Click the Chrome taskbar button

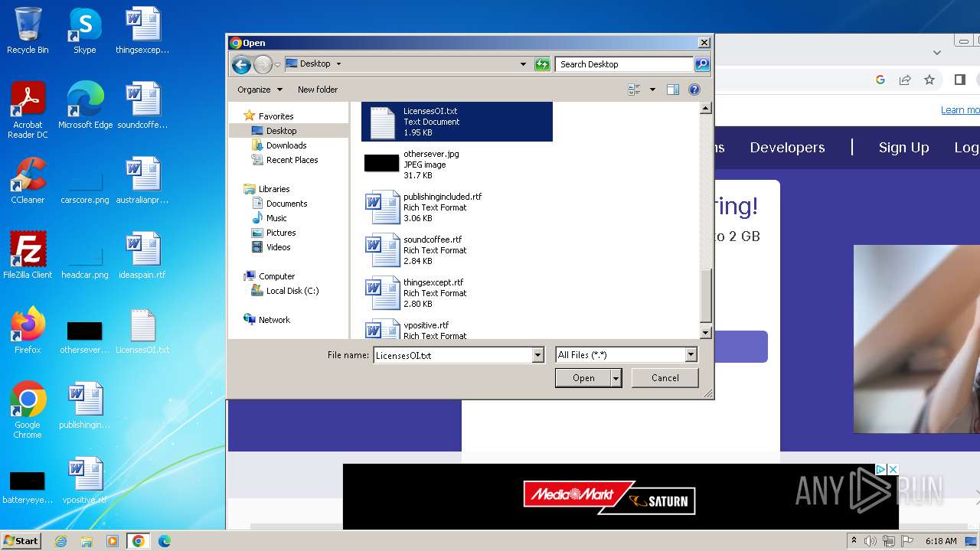click(x=139, y=541)
